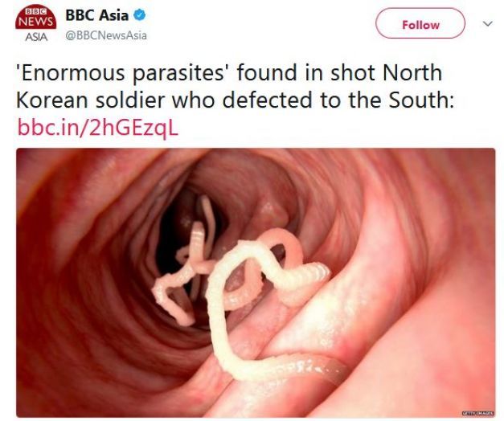Open the BBC News Asia profile avatar
Viewport: 504px width, 421px height.
pos(35,23)
